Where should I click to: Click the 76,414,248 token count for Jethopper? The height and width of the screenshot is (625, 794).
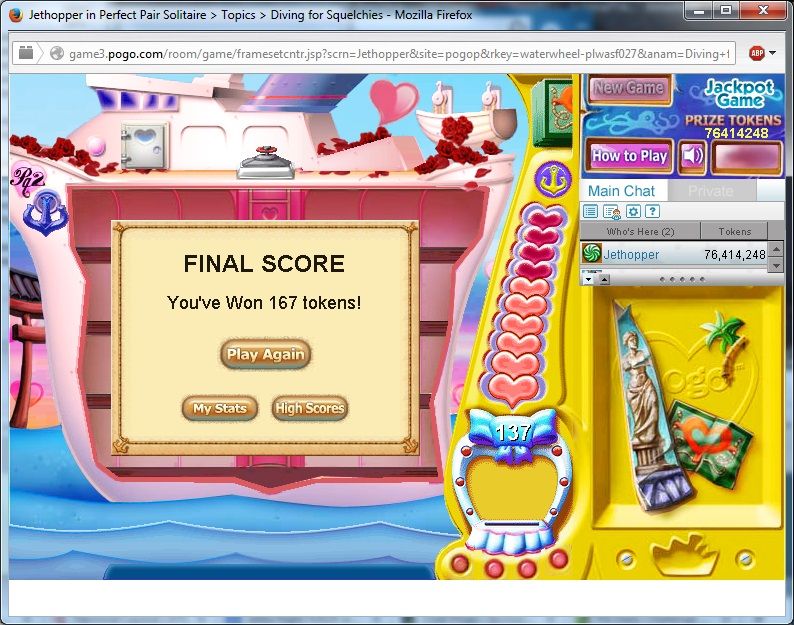[735, 255]
